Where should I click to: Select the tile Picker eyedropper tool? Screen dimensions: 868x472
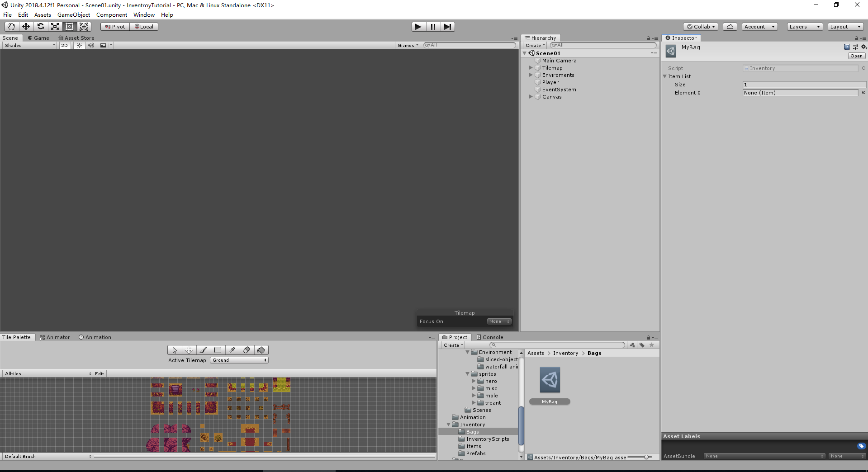tap(232, 350)
